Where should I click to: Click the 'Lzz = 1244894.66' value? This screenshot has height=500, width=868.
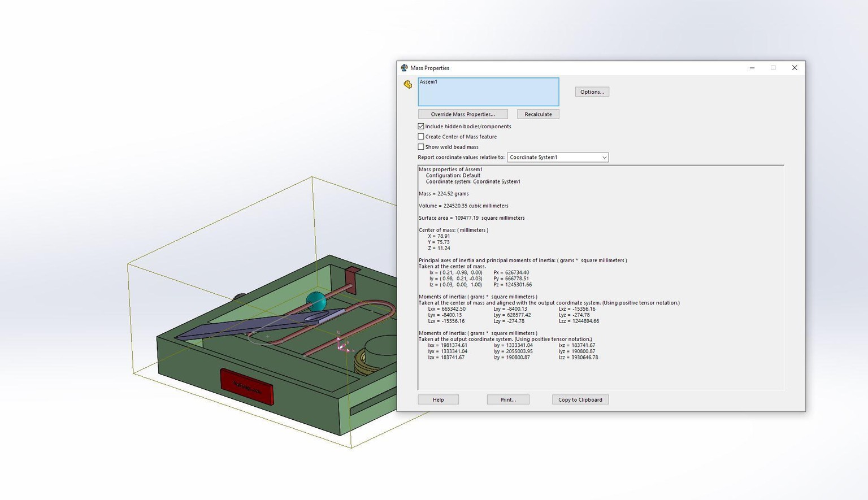[579, 321]
